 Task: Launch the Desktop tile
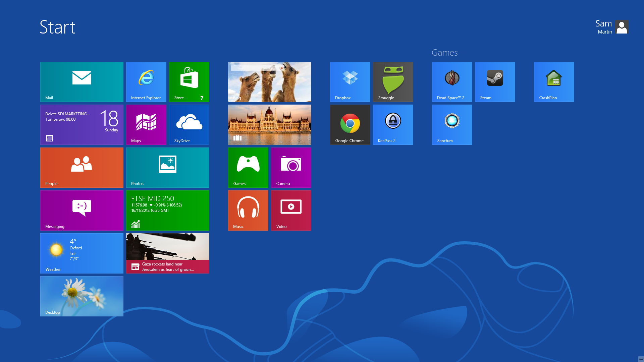(x=82, y=296)
